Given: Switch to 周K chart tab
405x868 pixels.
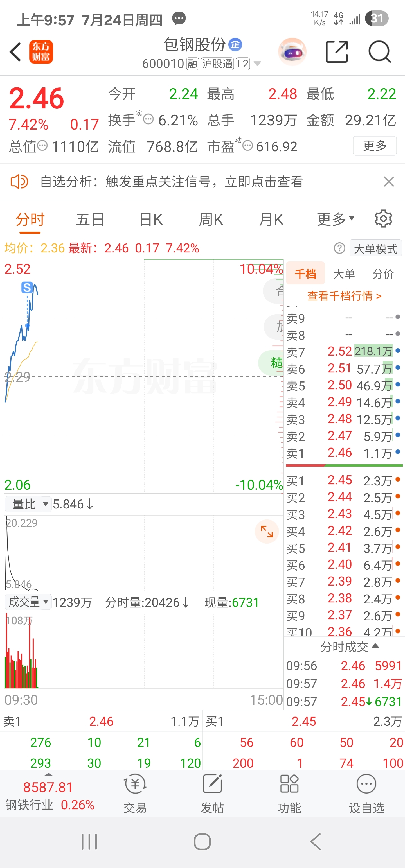Looking at the screenshot, I should click(211, 220).
